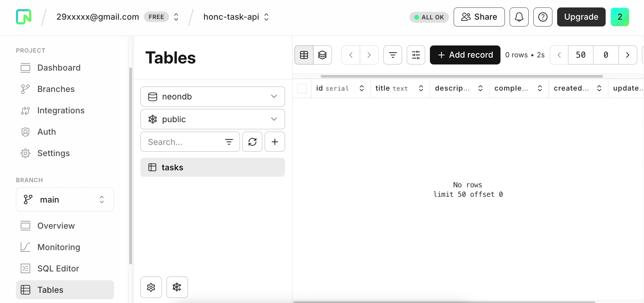Click the Upgrade button
This screenshot has height=303, width=644.
(581, 17)
